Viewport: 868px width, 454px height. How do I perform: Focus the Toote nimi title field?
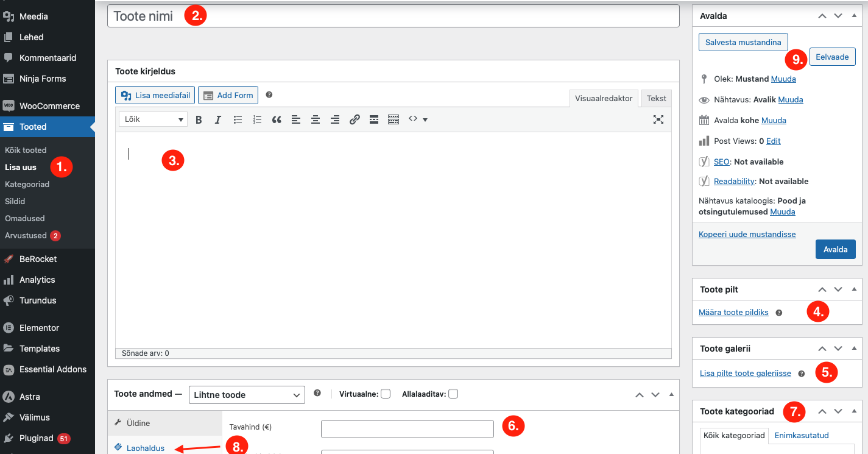(393, 16)
